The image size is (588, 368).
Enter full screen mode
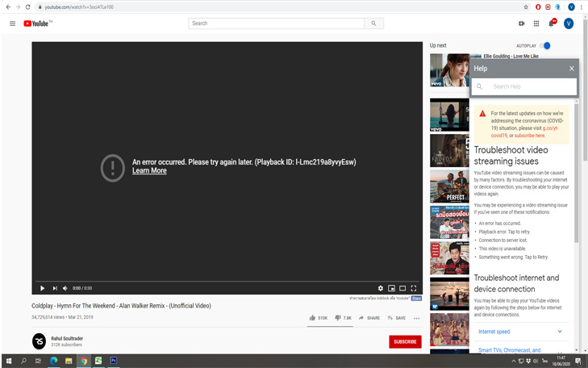(414, 288)
